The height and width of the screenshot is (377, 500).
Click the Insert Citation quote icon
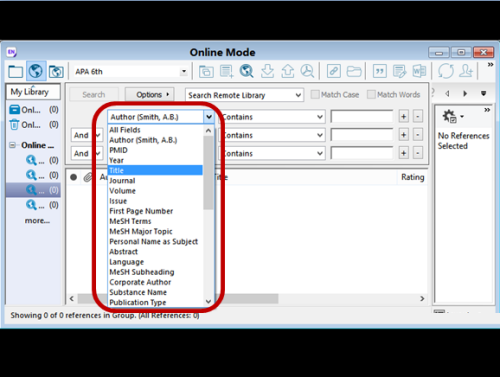(x=379, y=71)
